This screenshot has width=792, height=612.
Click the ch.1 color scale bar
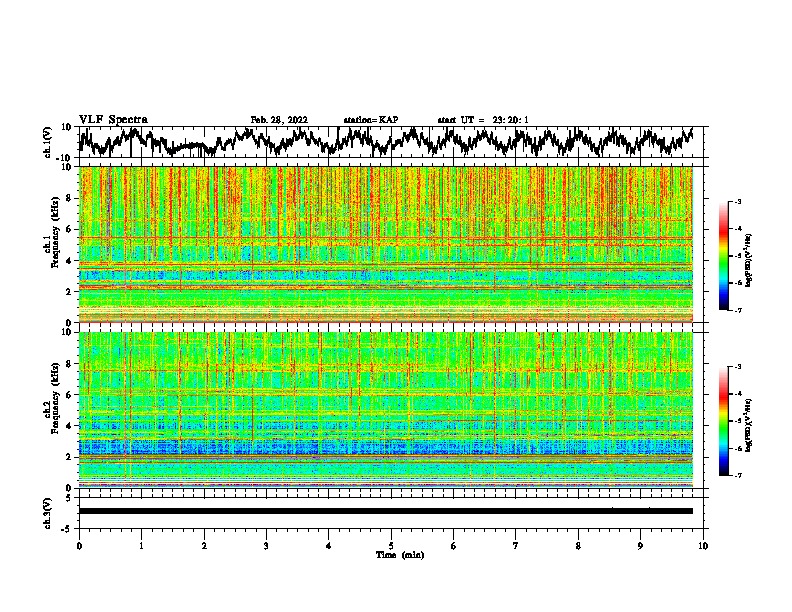tap(724, 256)
